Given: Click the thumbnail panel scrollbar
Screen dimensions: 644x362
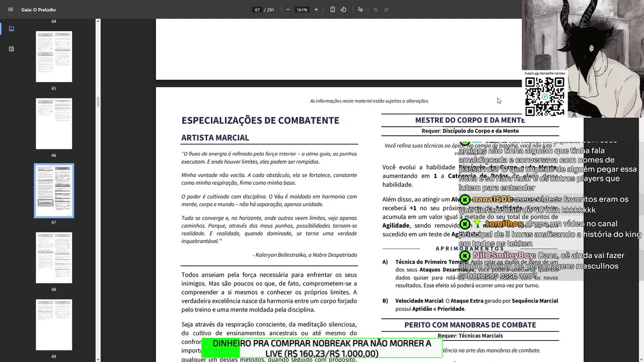Looking at the screenshot, I should coord(98,102).
